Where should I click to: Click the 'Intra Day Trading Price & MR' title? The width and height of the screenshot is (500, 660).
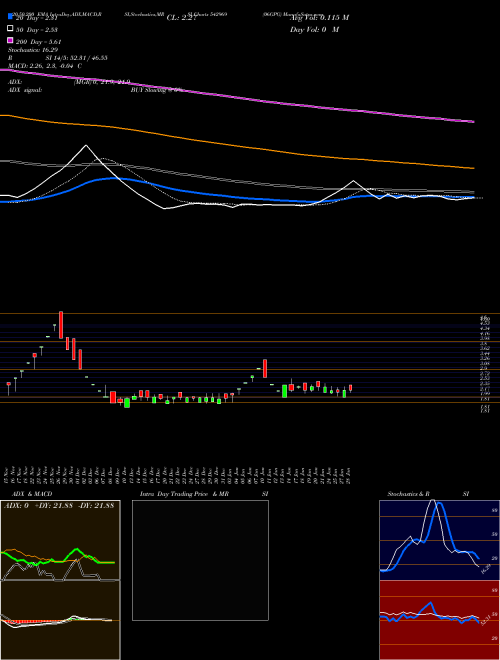click(184, 494)
